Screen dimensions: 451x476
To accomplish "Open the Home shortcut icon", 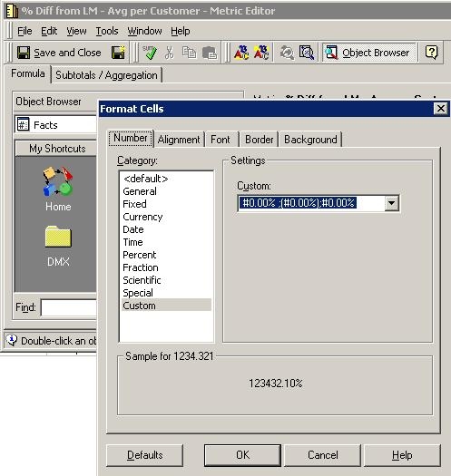I will (x=58, y=189).
